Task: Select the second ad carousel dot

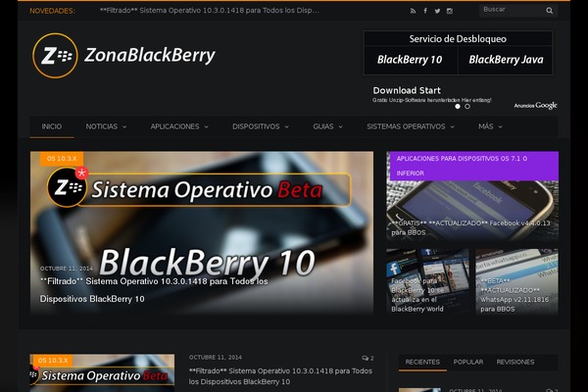Action: coord(467,107)
